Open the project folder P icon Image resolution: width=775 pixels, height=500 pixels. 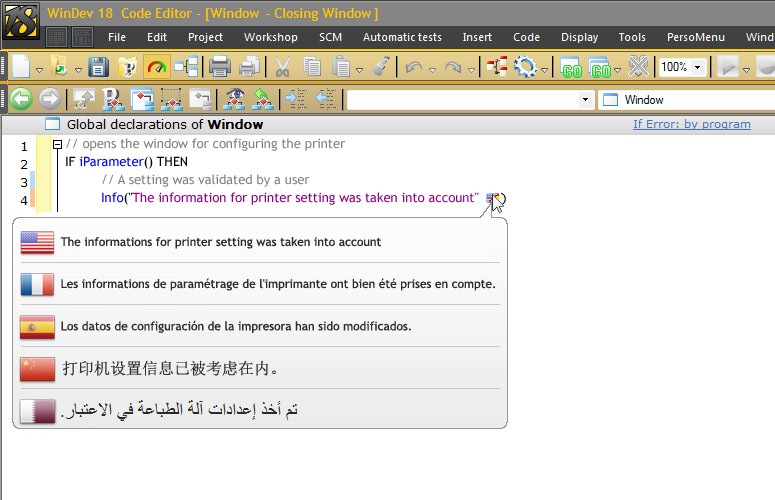(x=128, y=67)
